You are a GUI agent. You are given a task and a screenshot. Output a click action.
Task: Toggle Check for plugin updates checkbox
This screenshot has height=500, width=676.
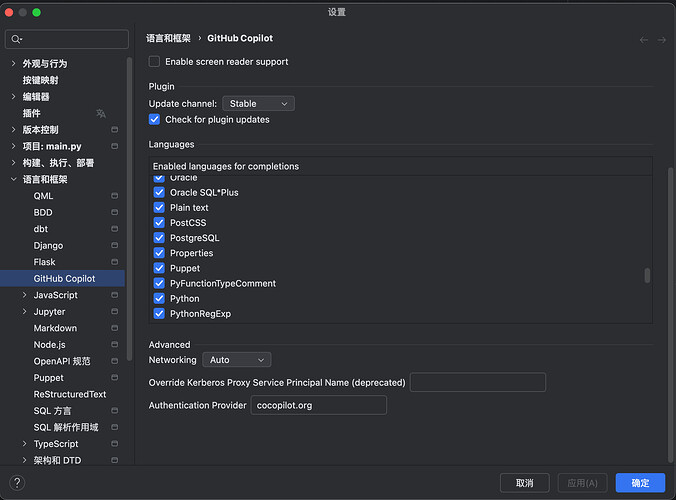coord(154,119)
